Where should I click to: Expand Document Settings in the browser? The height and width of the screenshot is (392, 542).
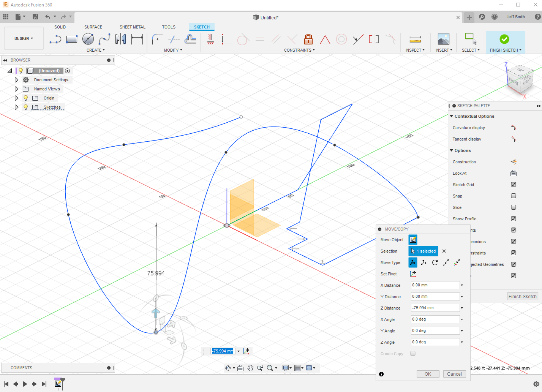coord(16,80)
